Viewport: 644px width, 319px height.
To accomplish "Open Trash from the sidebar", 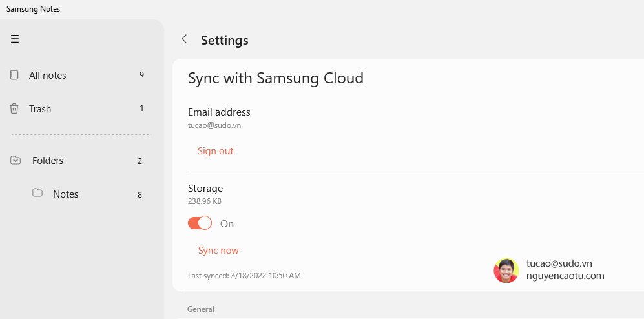I will [x=40, y=109].
